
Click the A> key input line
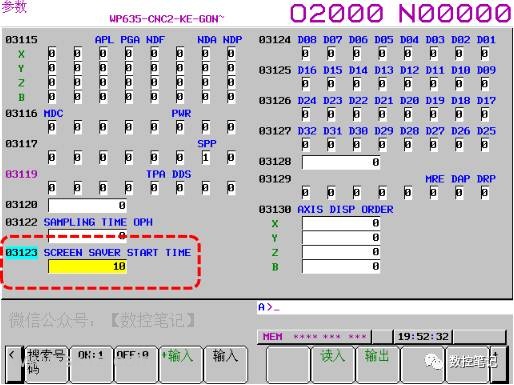[x=385, y=307]
